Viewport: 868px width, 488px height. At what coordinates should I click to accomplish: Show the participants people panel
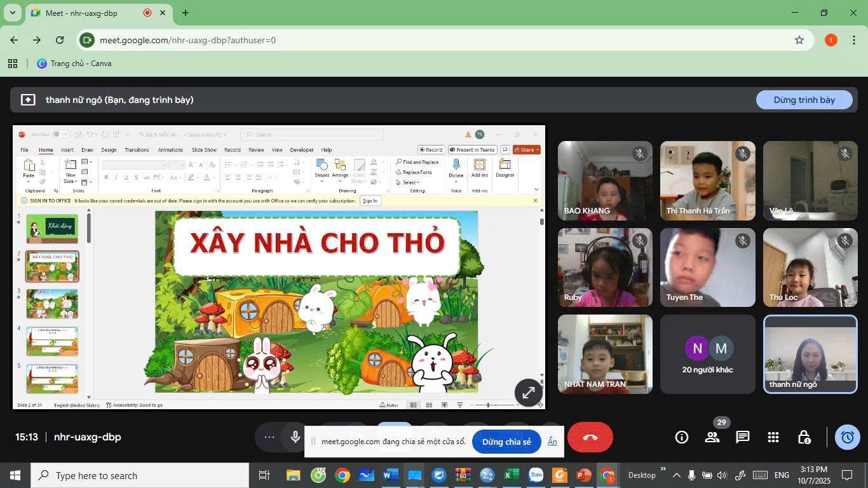coord(712,437)
